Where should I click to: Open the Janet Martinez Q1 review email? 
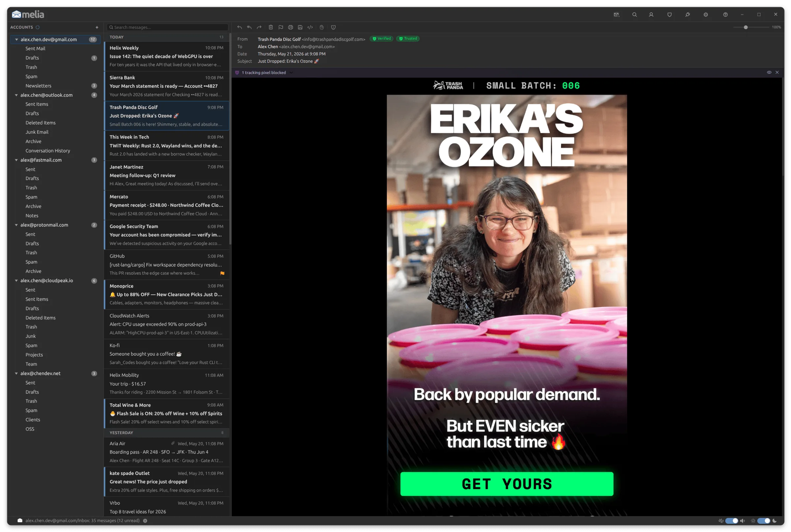tap(166, 175)
